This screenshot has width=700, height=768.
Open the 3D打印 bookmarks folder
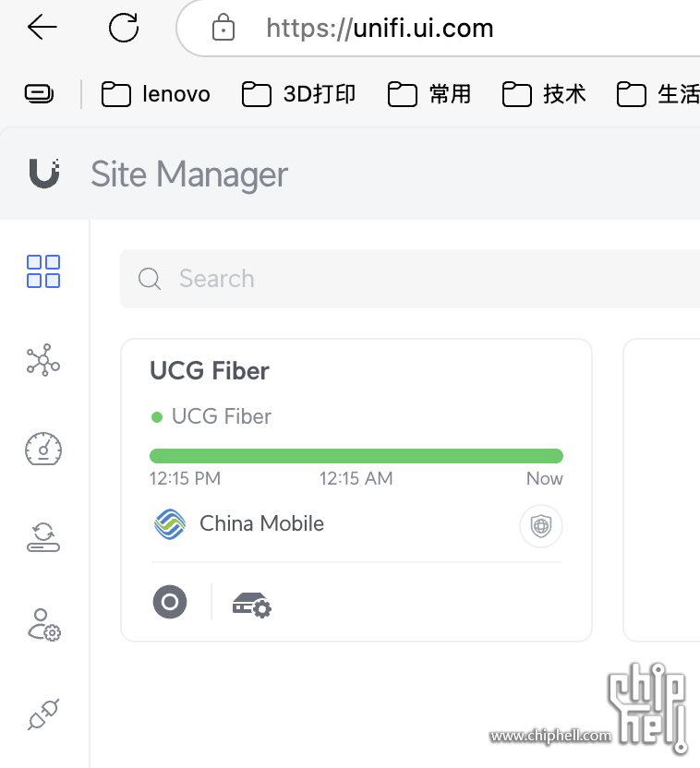298,94
